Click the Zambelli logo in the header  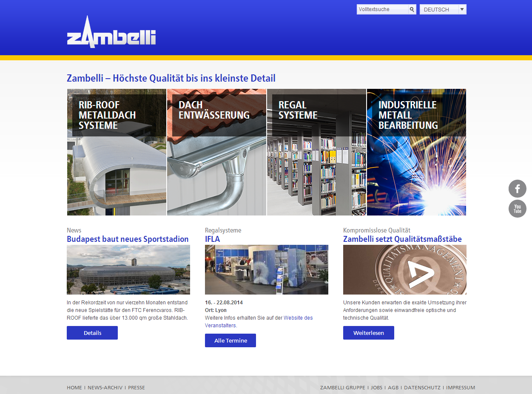(x=111, y=32)
